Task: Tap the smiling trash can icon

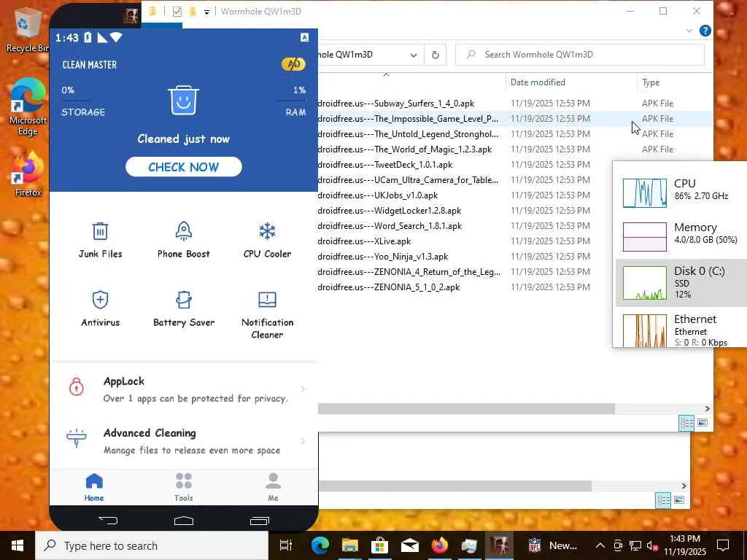Action: click(x=183, y=100)
